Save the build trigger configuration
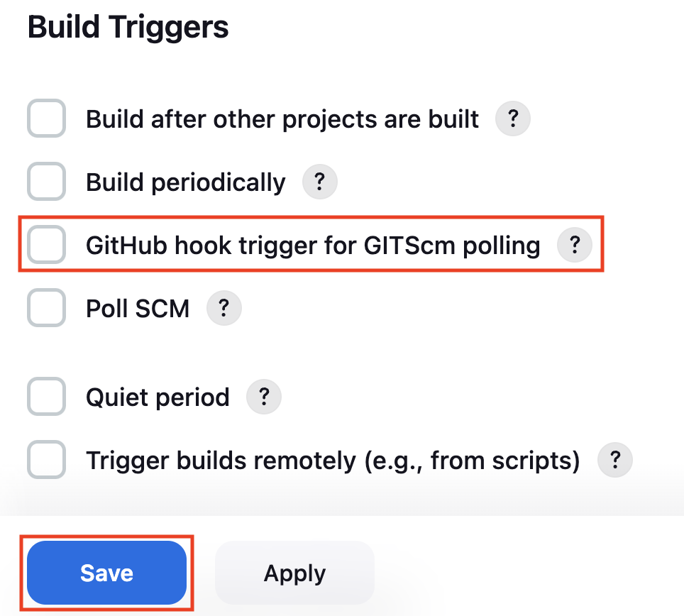The image size is (684, 616). [107, 573]
